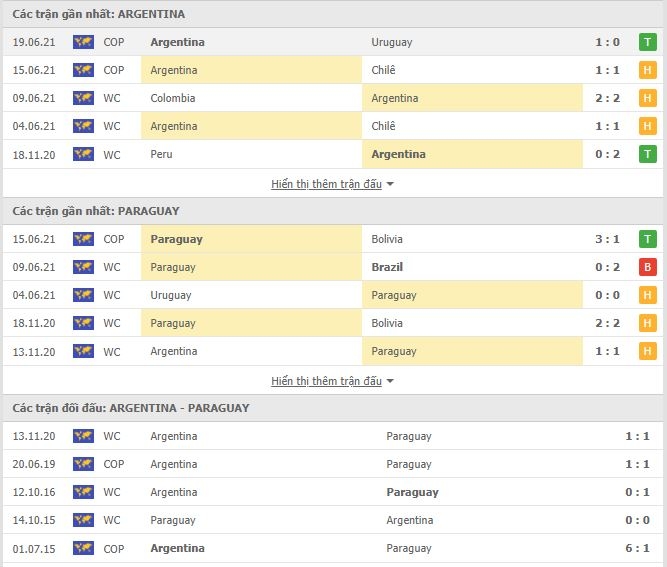
Task: Click the world flag icon beside the 20.06.19 match
Action: (83, 464)
